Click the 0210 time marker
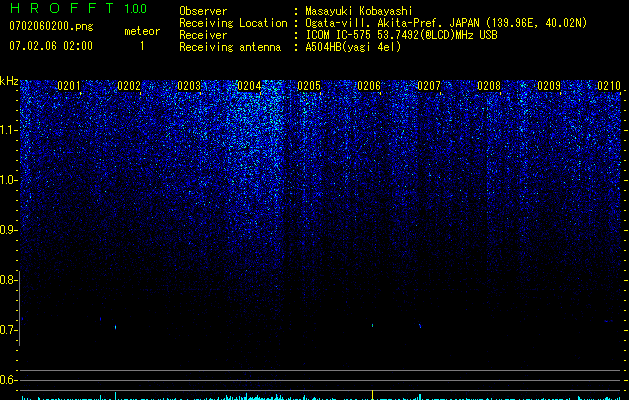Screen dimensions: 629x400 [609, 86]
